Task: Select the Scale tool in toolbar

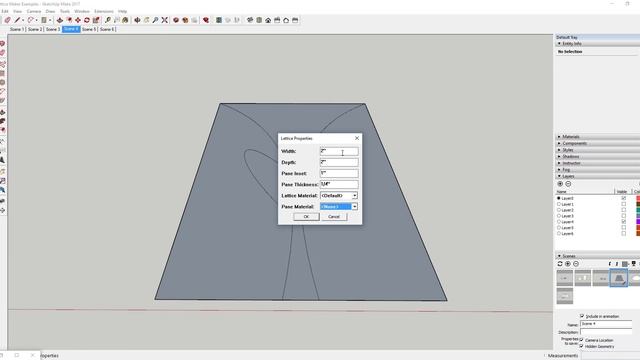Action: 96,20
